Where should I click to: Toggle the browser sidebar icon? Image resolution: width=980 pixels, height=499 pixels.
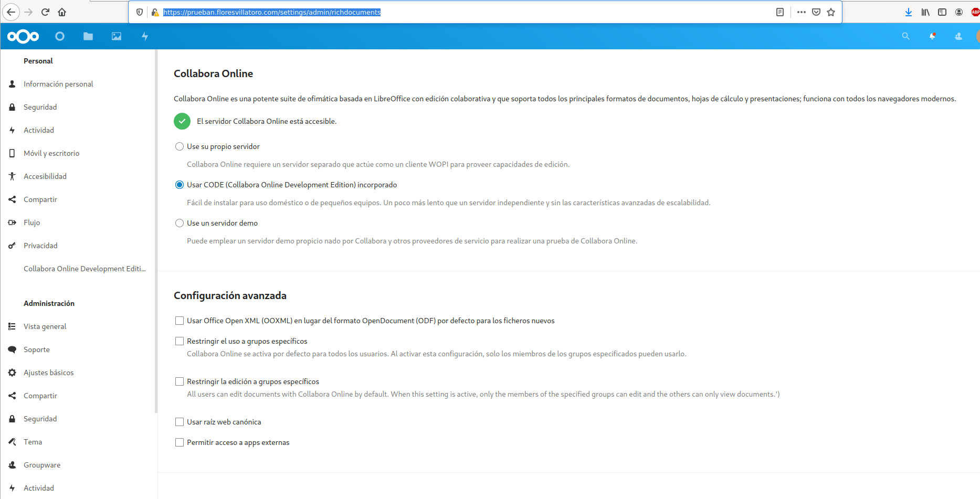pyautogui.click(x=942, y=12)
